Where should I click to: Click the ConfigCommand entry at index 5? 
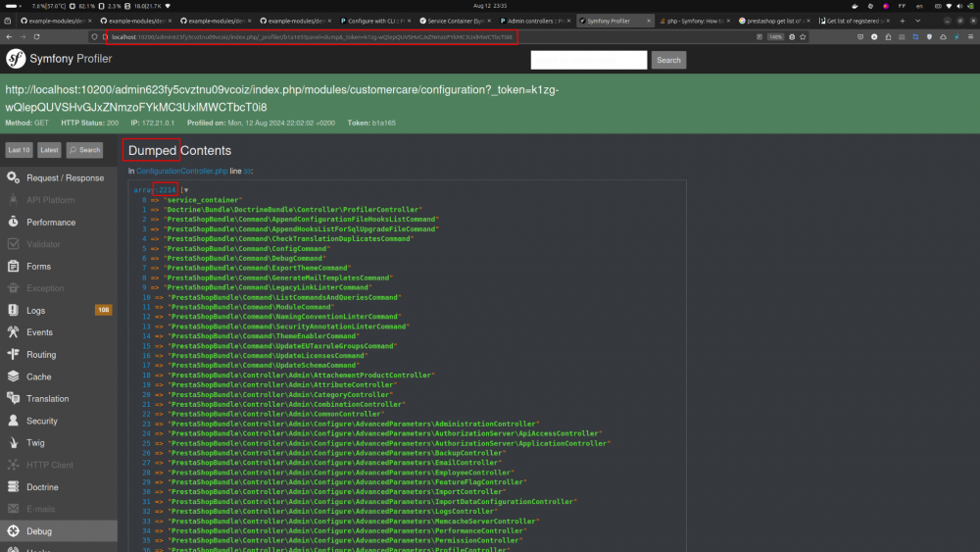(x=247, y=249)
